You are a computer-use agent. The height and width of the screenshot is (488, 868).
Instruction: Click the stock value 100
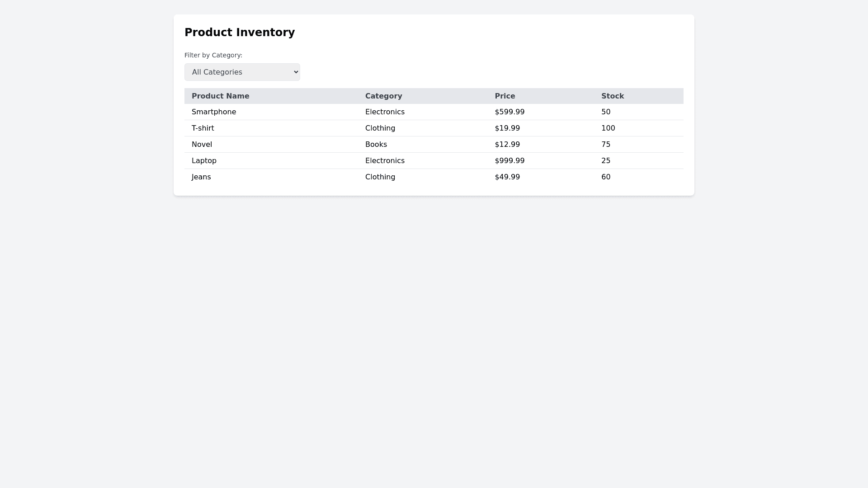tap(608, 128)
